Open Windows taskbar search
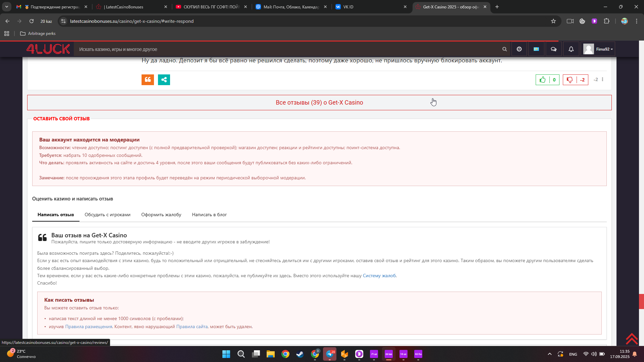Image resolution: width=644 pixels, height=362 pixels. pyautogui.click(x=241, y=354)
